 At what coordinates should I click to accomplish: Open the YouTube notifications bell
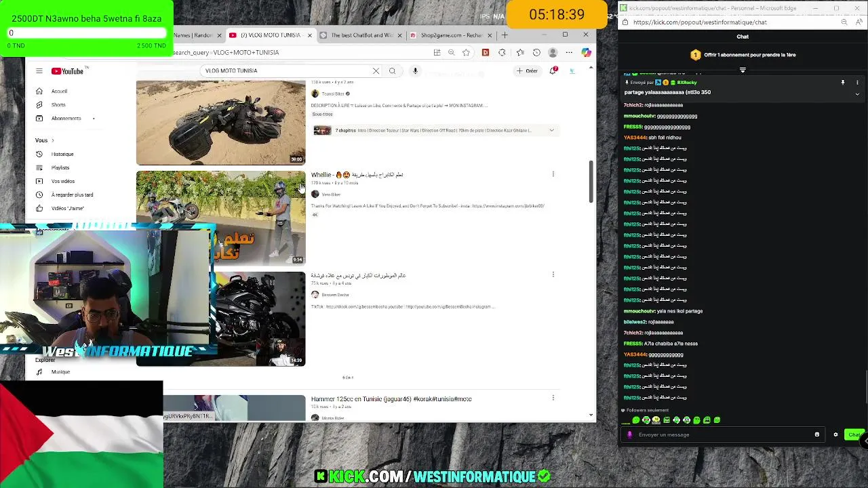[553, 70]
